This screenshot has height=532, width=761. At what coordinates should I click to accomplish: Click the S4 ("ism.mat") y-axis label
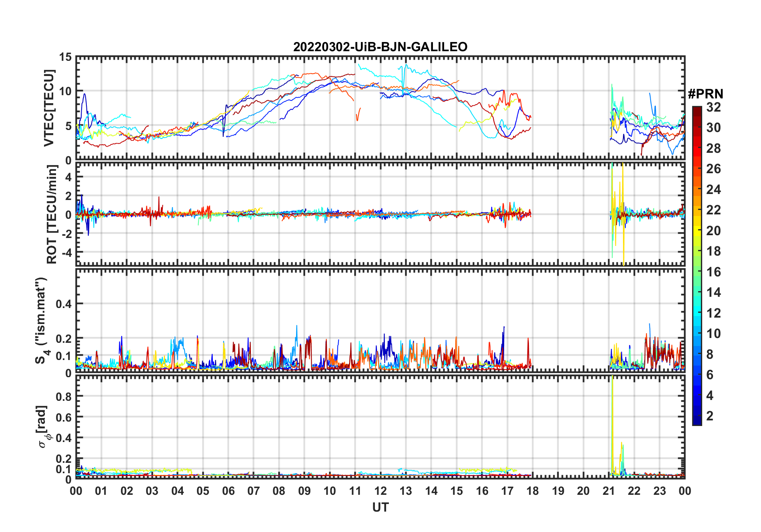pos(42,320)
